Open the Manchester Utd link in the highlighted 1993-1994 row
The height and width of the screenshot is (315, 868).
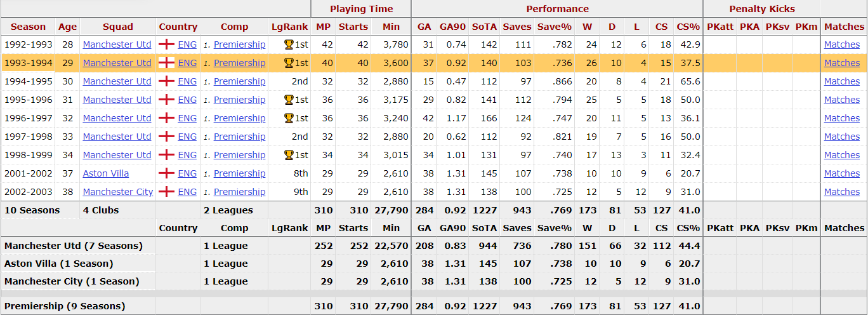117,63
